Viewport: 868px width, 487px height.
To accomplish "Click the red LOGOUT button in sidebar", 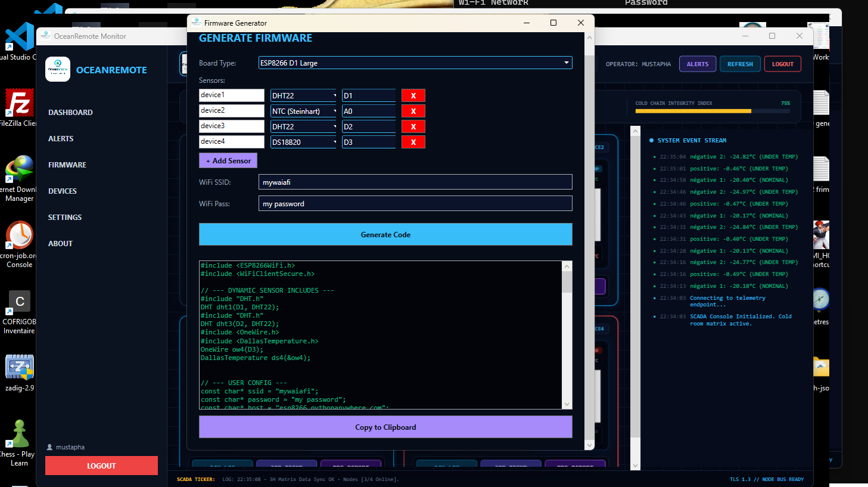I will (x=101, y=466).
